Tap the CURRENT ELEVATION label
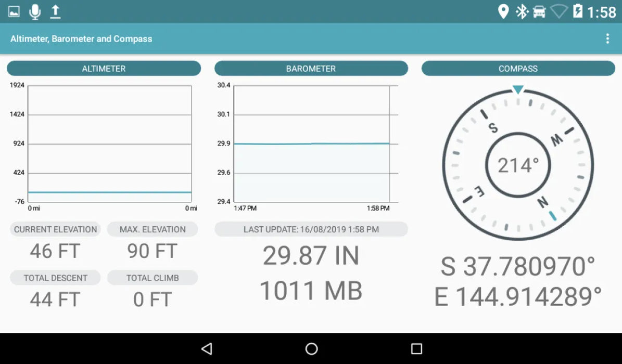The height and width of the screenshot is (364, 622). 55,229
